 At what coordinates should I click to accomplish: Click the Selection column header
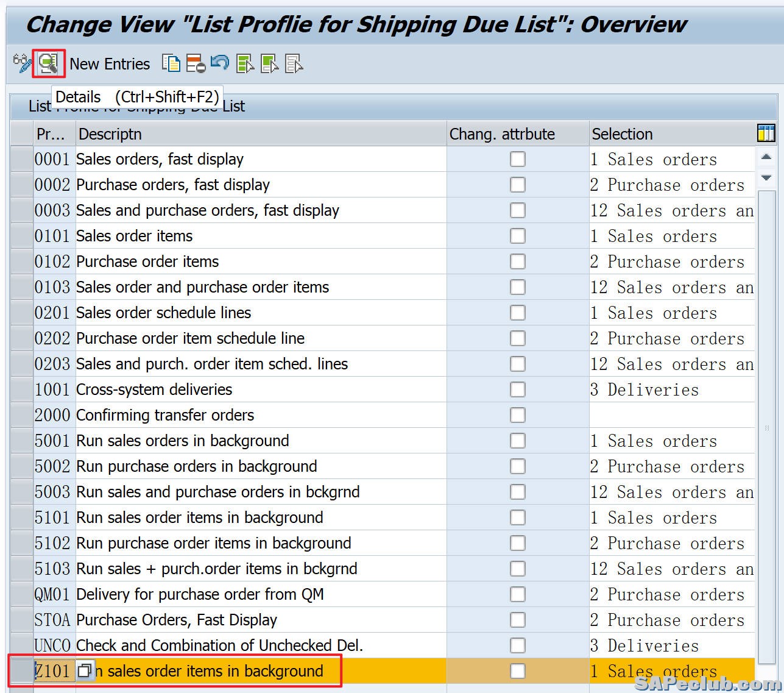tap(670, 134)
